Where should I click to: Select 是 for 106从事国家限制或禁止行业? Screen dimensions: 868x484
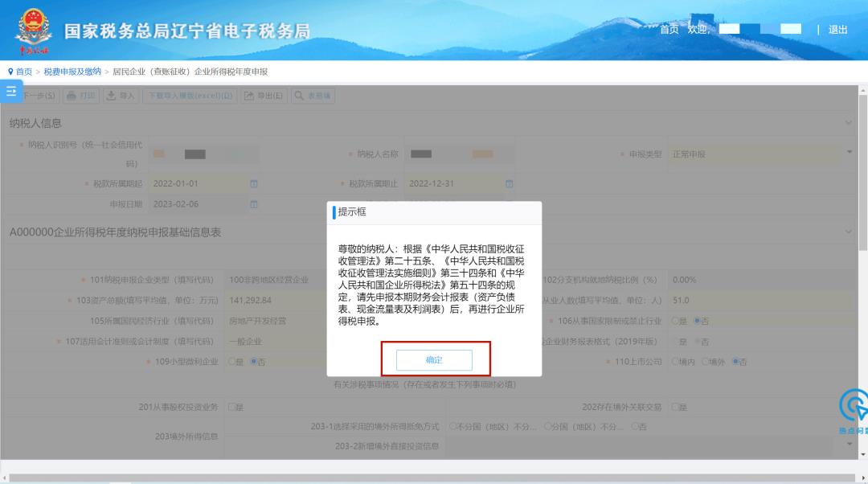click(x=675, y=321)
